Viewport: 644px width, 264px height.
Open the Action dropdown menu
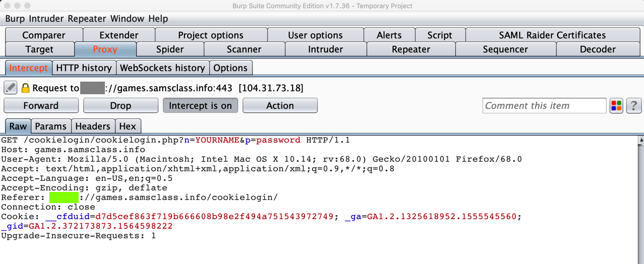[280, 106]
